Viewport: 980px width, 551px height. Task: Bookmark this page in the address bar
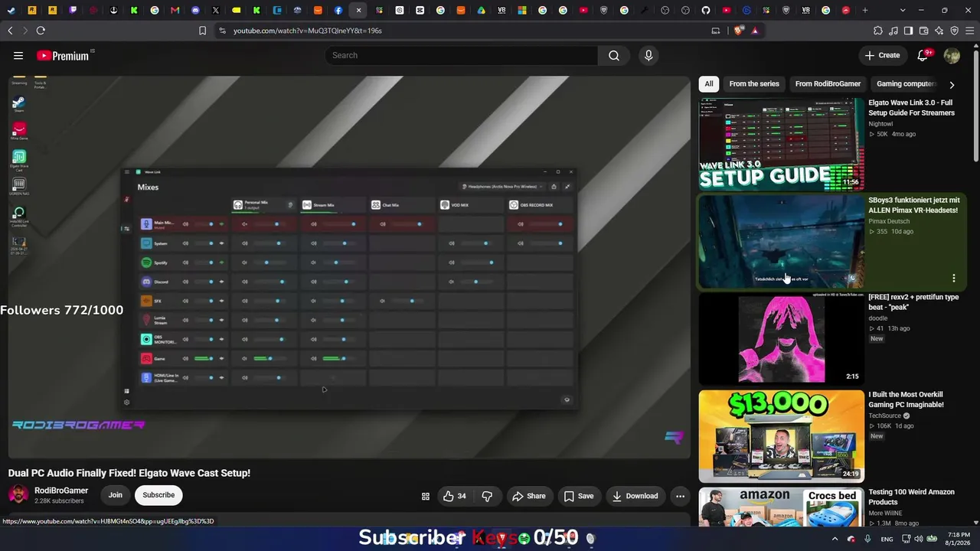click(202, 31)
